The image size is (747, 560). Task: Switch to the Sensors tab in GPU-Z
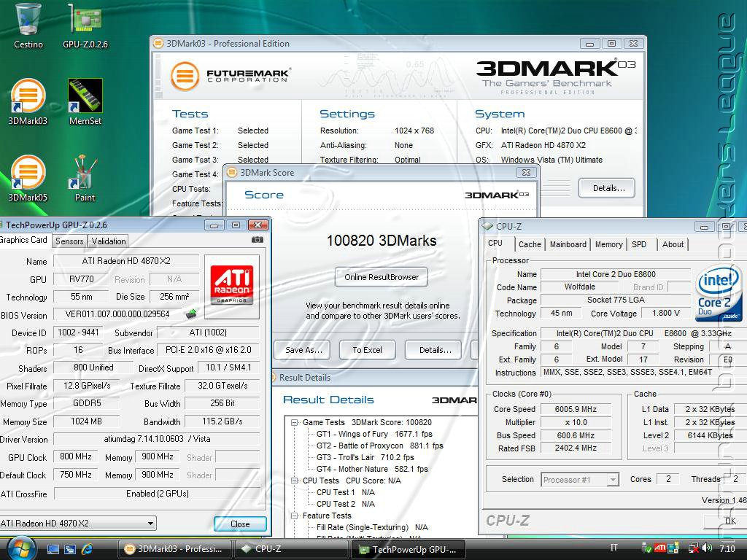pos(69,241)
